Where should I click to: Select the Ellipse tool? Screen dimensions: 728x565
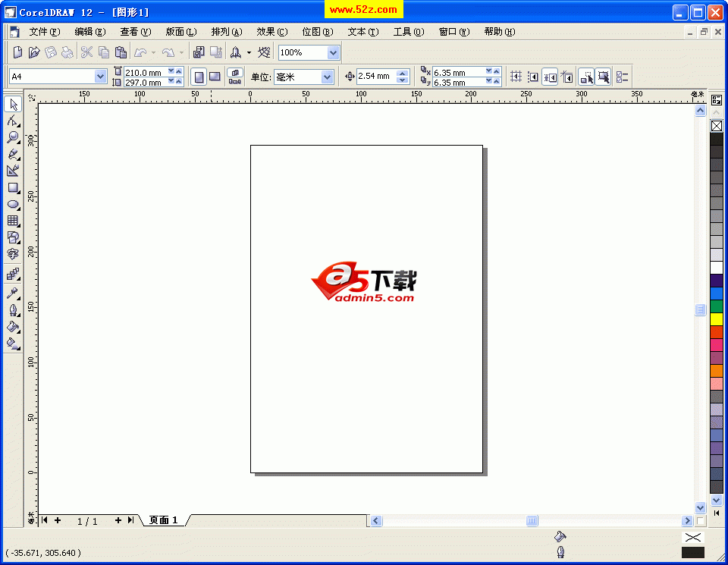(13, 204)
